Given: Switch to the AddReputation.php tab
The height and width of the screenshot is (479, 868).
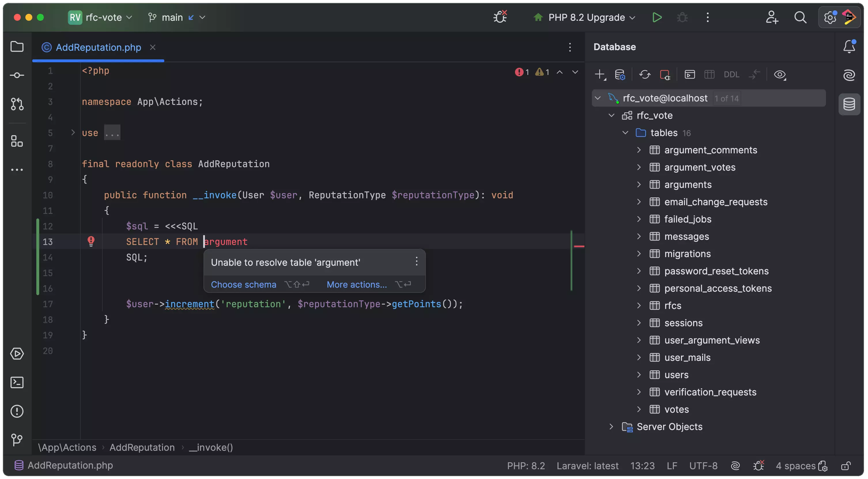Looking at the screenshot, I should (x=97, y=47).
